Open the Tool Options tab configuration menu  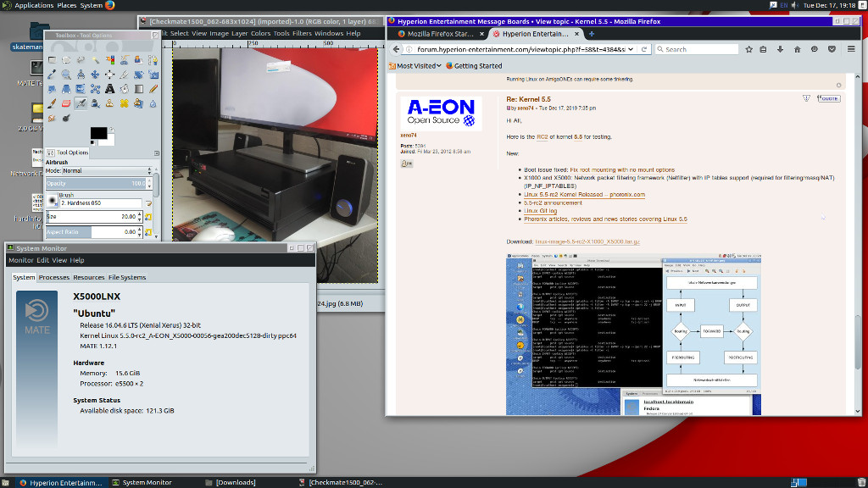pyautogui.click(x=157, y=153)
